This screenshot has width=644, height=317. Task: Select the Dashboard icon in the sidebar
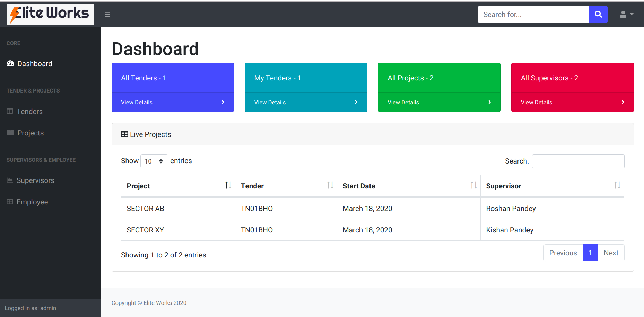click(x=10, y=63)
